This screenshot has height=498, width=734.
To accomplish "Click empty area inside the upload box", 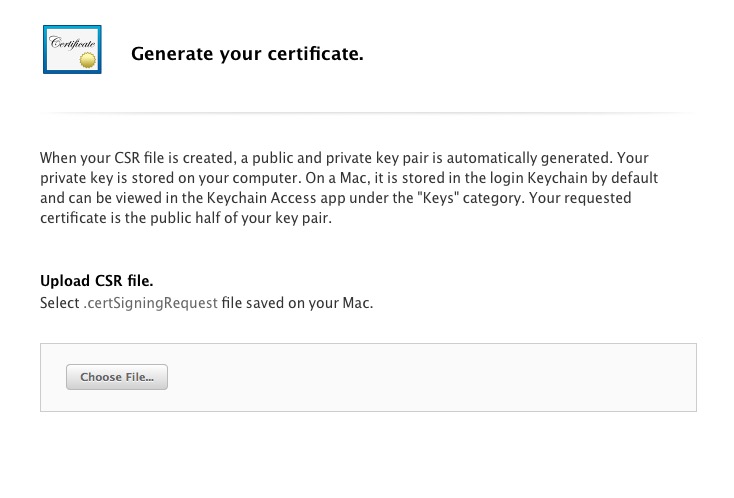I will (421, 377).
